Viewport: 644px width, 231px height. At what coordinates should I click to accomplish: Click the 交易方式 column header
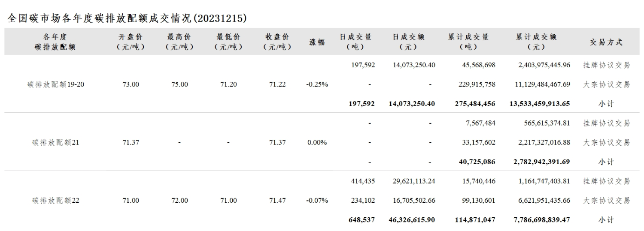click(x=606, y=42)
